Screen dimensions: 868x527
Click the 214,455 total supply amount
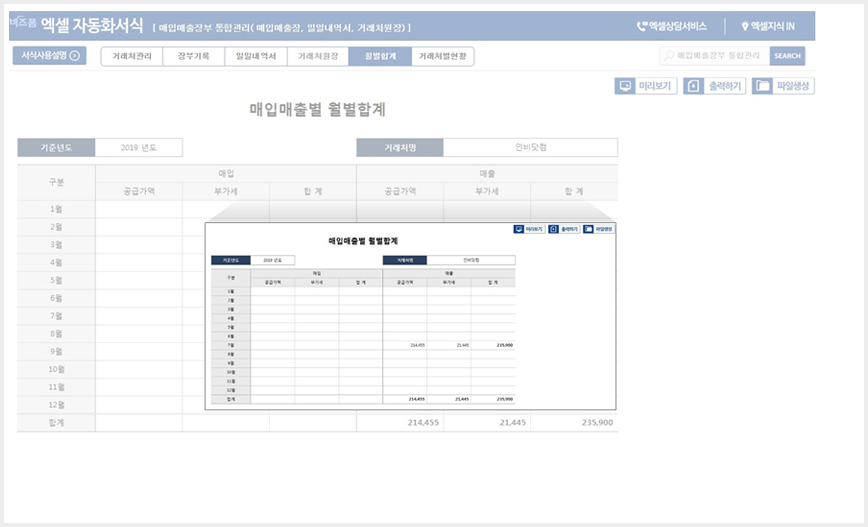[x=423, y=422]
